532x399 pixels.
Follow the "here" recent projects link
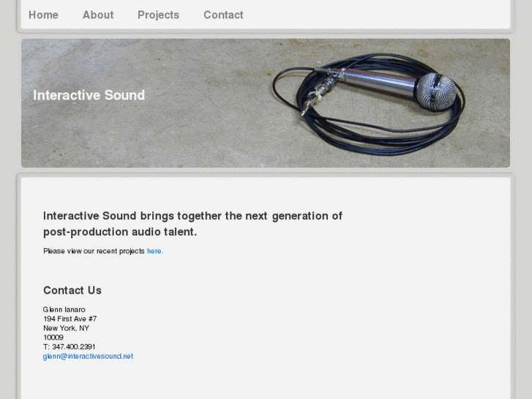[154, 251]
